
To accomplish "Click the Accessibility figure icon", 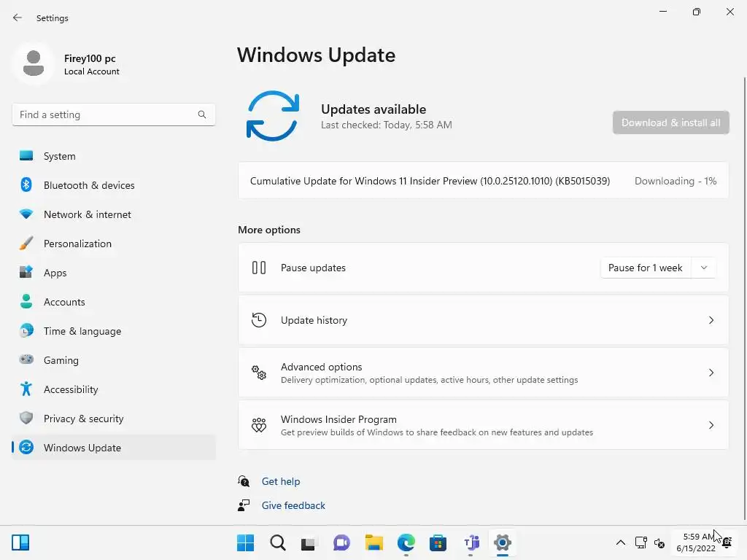I will [26, 389].
